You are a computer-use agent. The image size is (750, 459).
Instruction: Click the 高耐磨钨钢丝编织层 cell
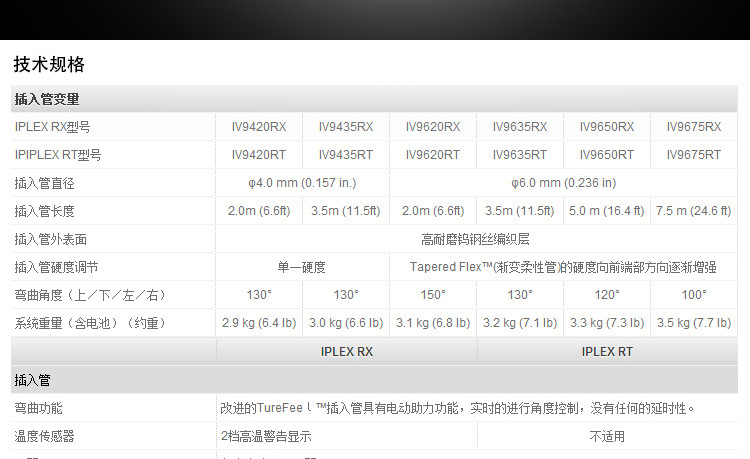[475, 239]
